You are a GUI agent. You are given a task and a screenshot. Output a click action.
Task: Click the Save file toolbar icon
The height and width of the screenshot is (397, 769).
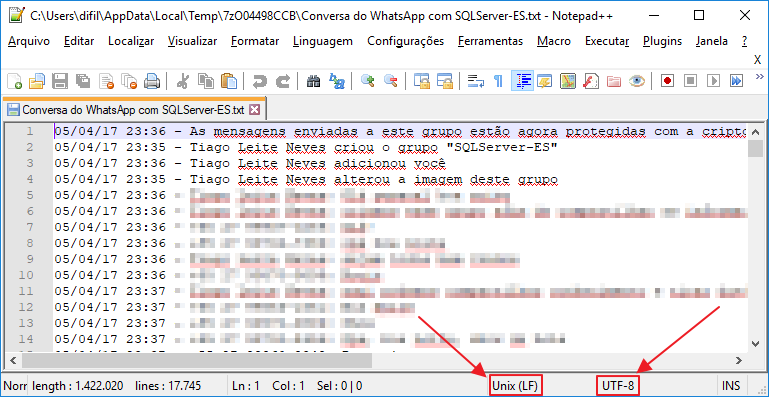59,81
